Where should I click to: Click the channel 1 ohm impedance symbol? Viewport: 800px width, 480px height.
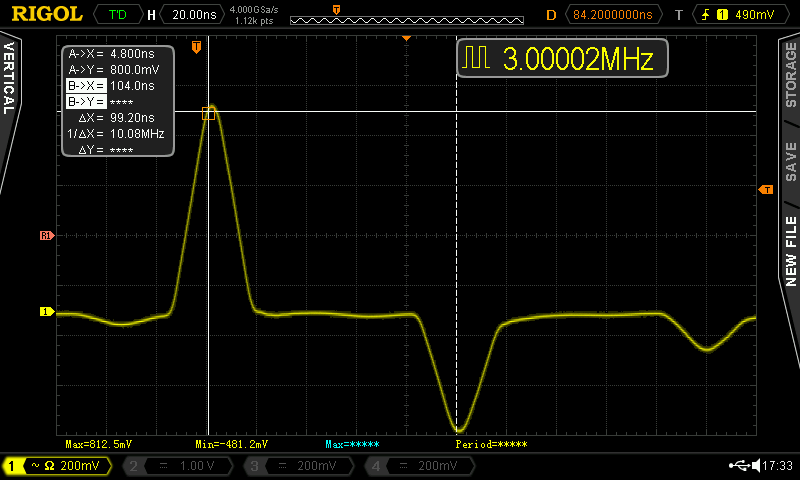click(49, 466)
